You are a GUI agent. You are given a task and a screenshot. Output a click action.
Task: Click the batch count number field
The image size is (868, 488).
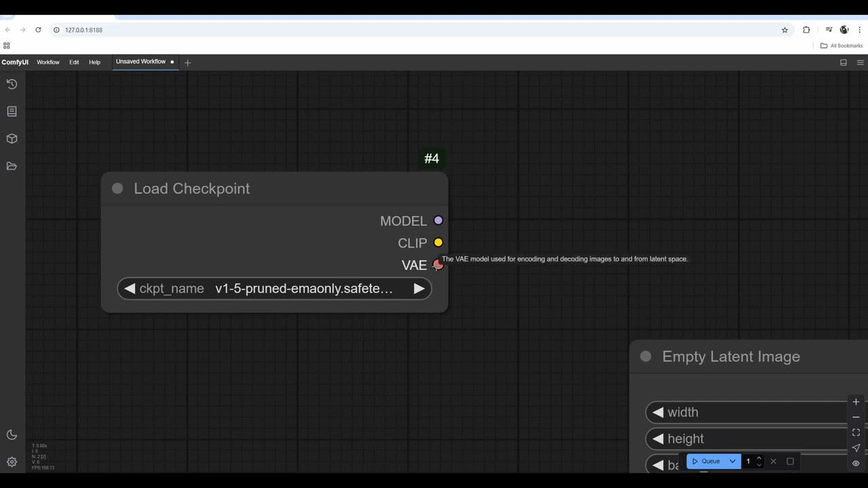749,462
